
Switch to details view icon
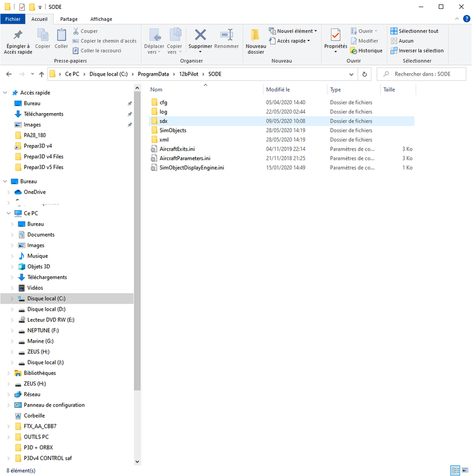(455, 470)
